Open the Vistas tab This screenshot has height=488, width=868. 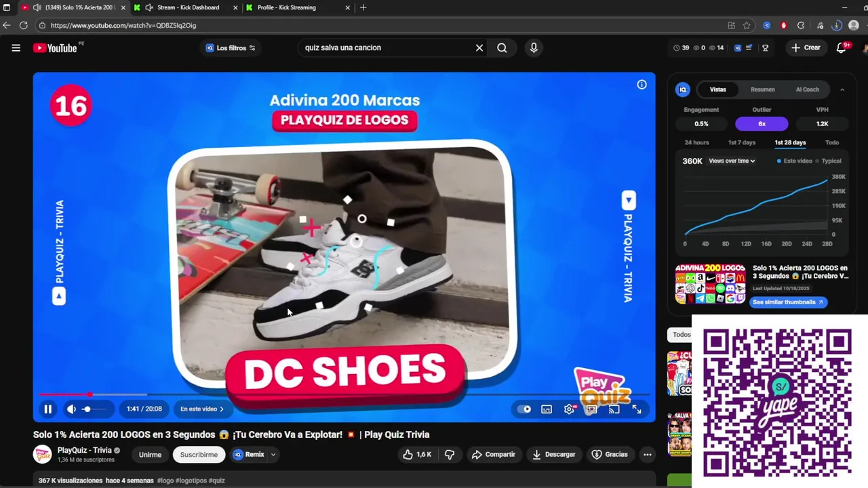pos(717,89)
